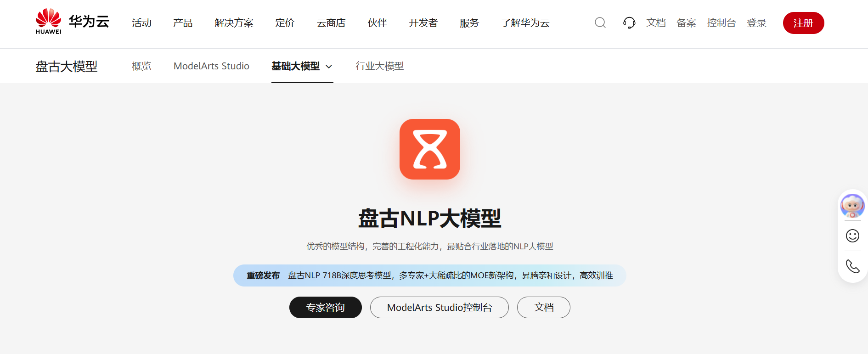The image size is (868, 354).
Task: Click the 盘古NLP大模型 heading
Action: 430,218
